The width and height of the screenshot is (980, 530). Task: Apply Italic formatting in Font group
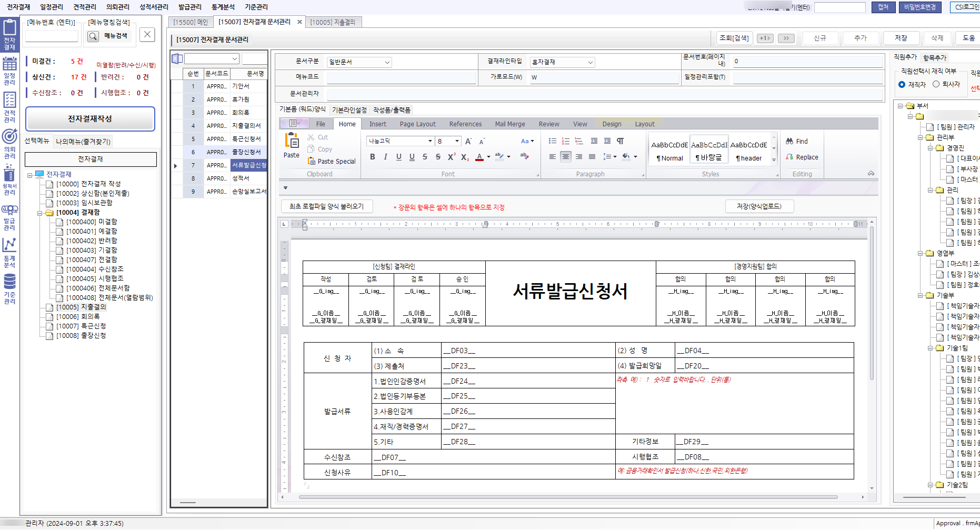click(x=386, y=157)
